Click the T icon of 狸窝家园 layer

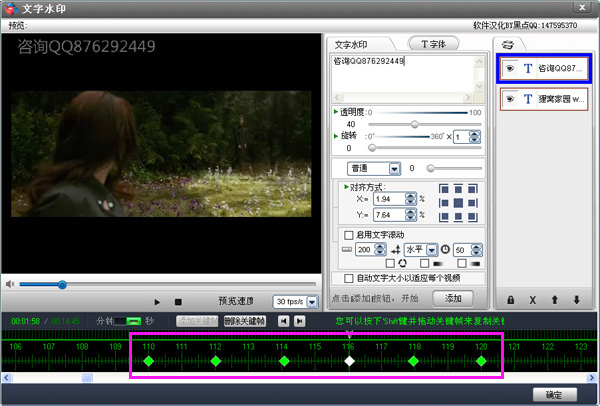pos(528,99)
